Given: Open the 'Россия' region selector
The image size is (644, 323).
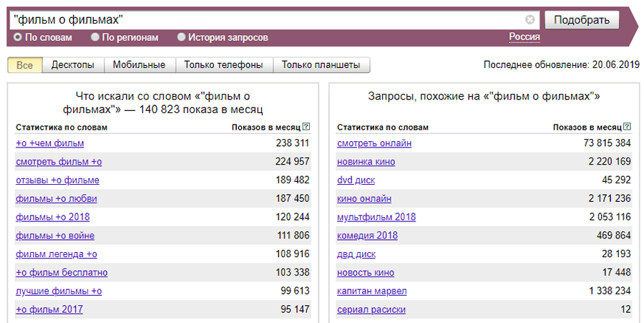Looking at the screenshot, I should click(x=525, y=37).
